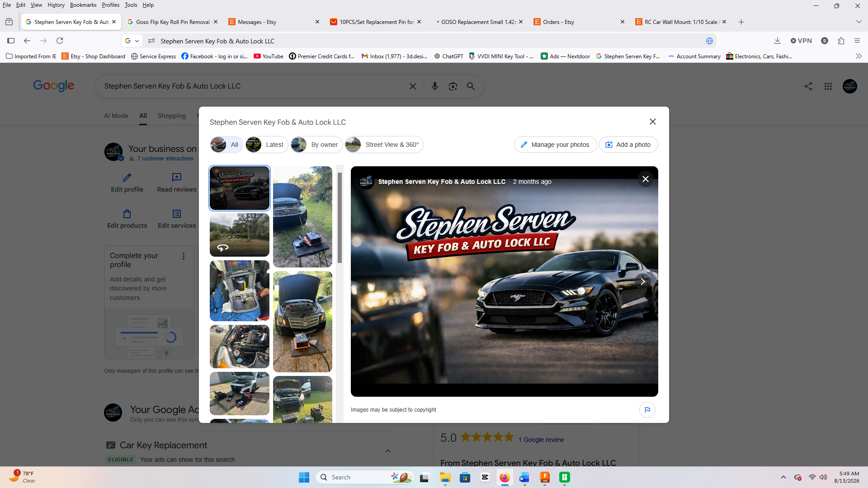Close the photo gallery dialog
Viewport: 868px width, 488px height.
[x=652, y=122]
